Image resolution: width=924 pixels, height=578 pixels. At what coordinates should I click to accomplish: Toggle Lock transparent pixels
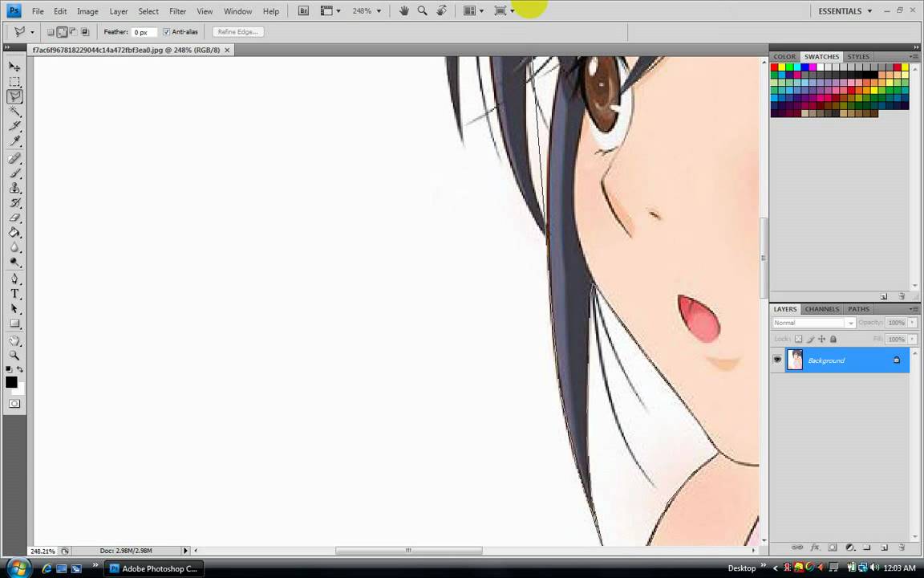click(x=799, y=339)
